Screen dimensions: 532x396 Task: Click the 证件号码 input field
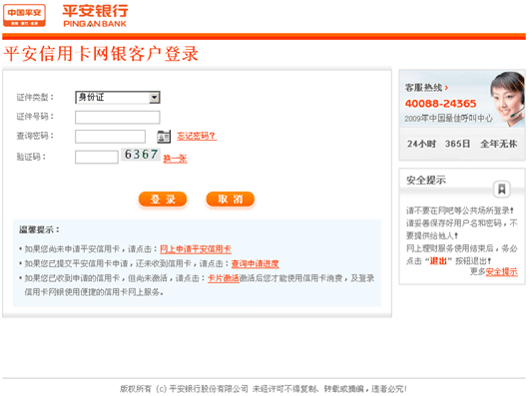(118, 117)
